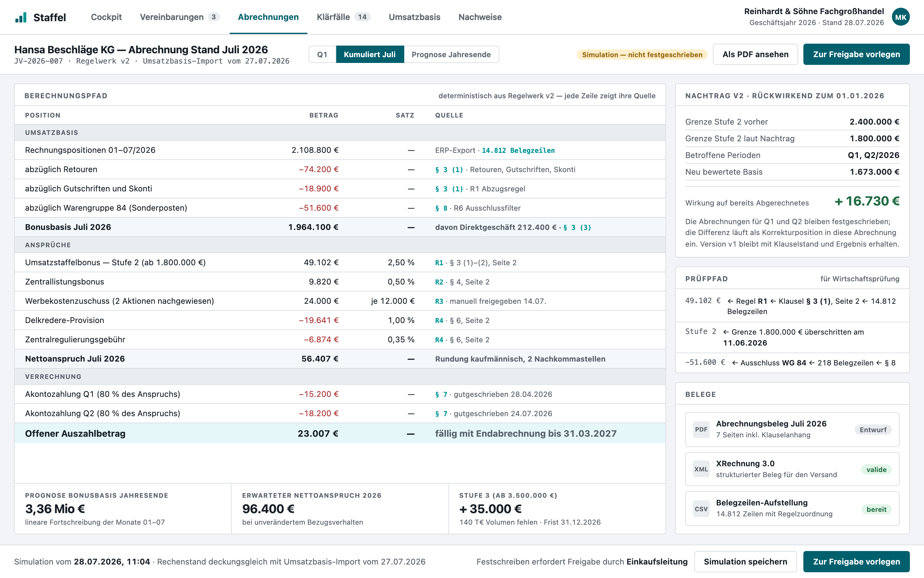Image resolution: width=924 pixels, height=578 pixels.
Task: Select Bonusbasis Juli 2026 amount 1.964.100 €
Action: (313, 227)
